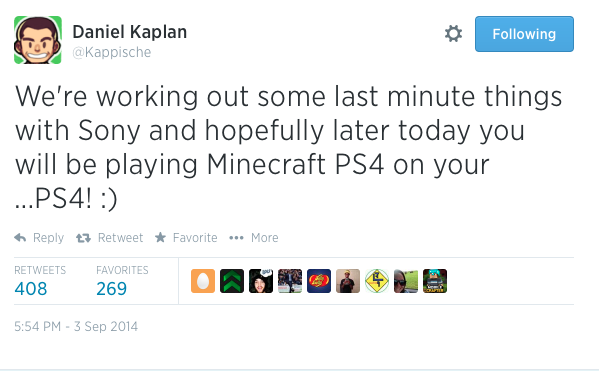Open the Daniel Kaplan name link
The image size is (599, 371).
coord(130,32)
